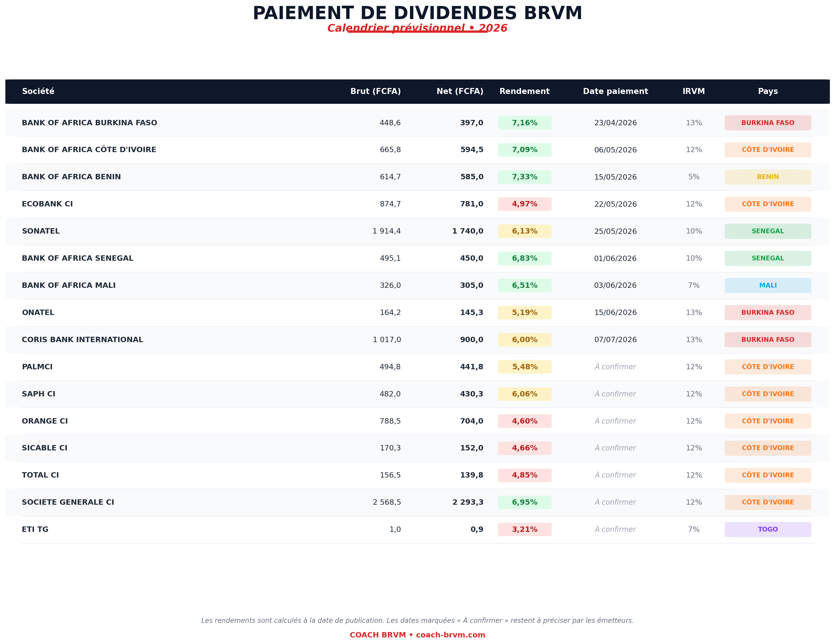
Task: Click the BENIN country tag
Action: click(768, 177)
